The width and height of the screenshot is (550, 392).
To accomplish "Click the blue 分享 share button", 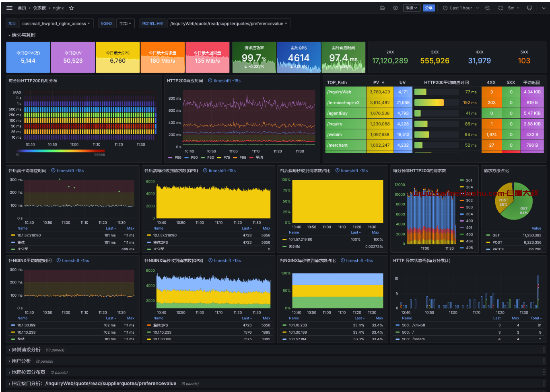I will tap(429, 8).
